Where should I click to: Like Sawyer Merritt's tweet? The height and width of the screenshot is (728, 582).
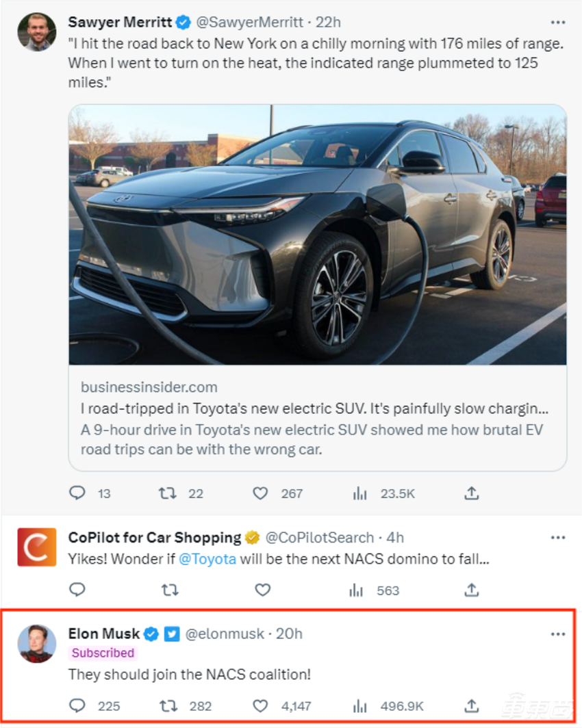pyautogui.click(x=260, y=493)
